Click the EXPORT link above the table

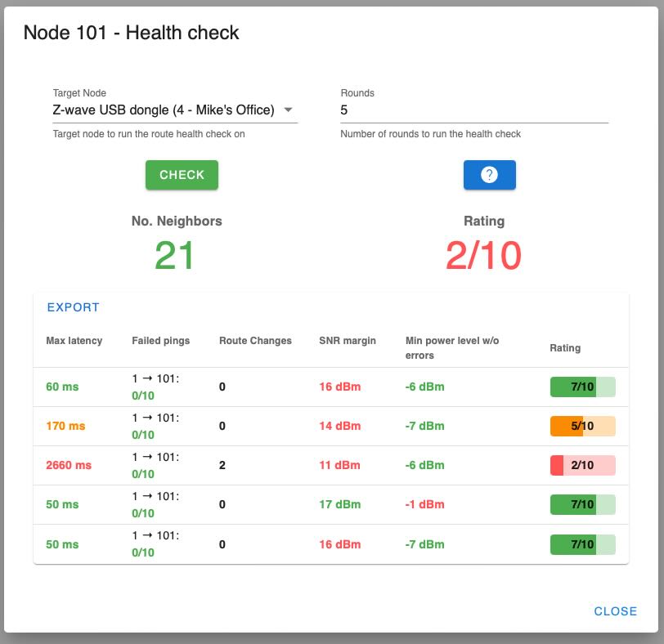[x=73, y=306]
